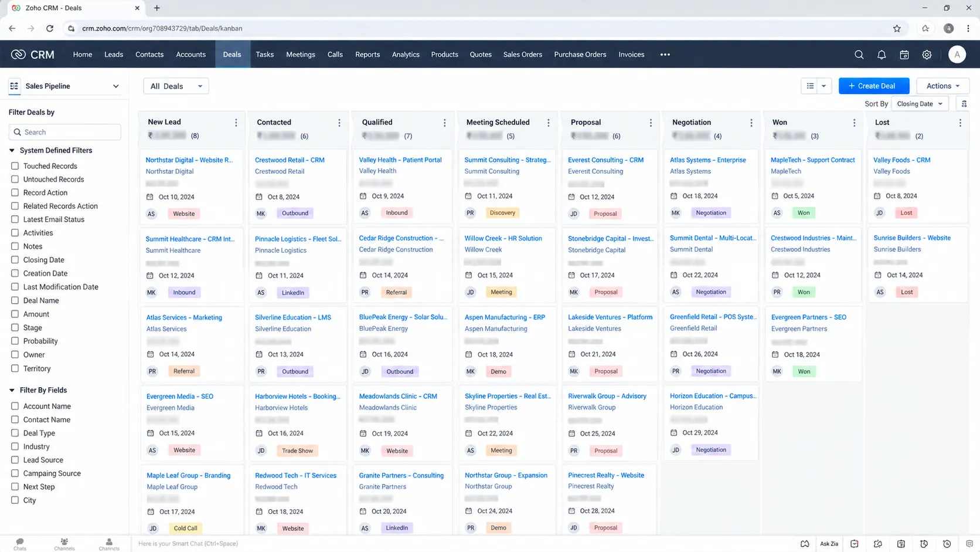Open the kanban settings icon beside Sort By

(964, 104)
